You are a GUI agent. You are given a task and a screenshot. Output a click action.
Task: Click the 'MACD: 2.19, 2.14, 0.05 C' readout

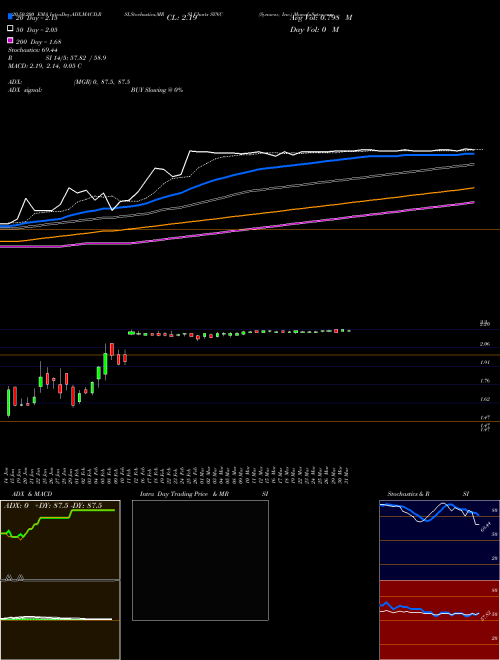45,66
